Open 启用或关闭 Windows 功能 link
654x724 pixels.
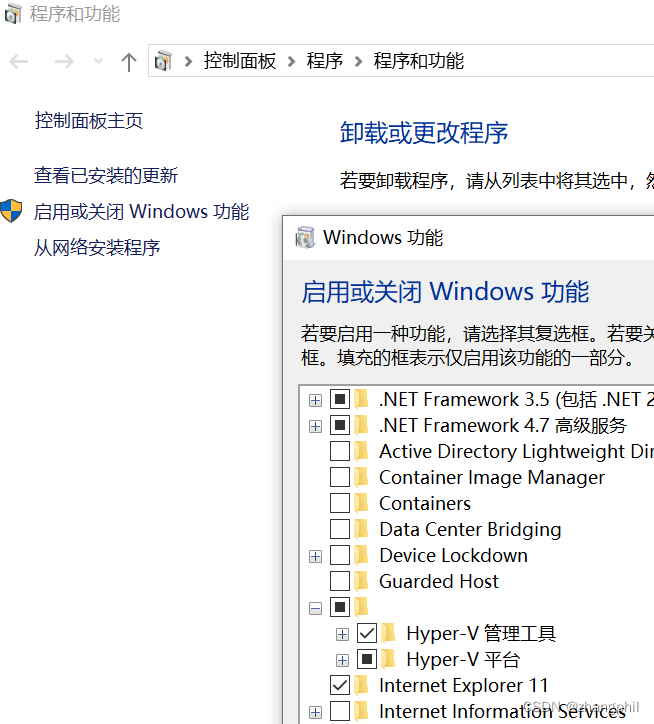[x=141, y=211]
